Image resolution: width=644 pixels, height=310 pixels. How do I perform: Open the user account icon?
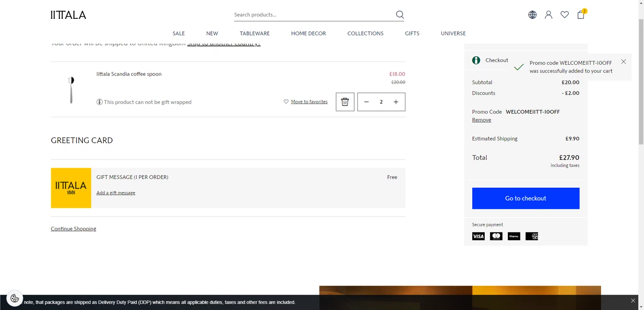(x=548, y=15)
